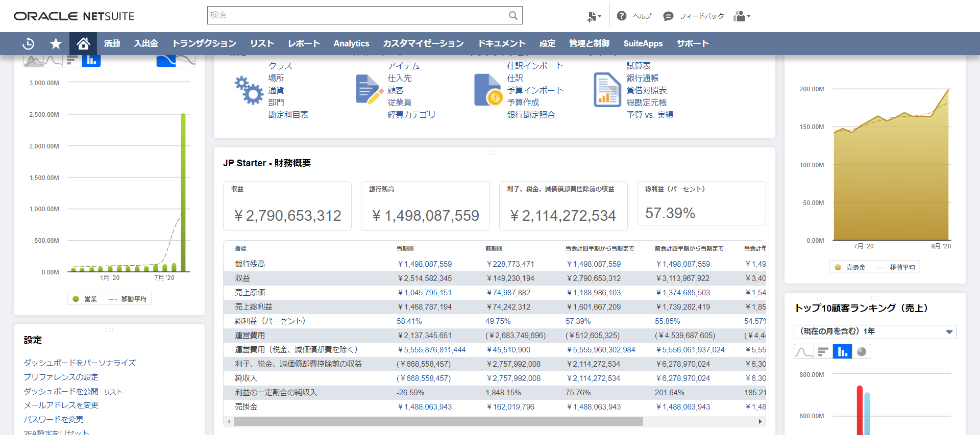Select line chart in top 10 ranking panel

(x=803, y=352)
